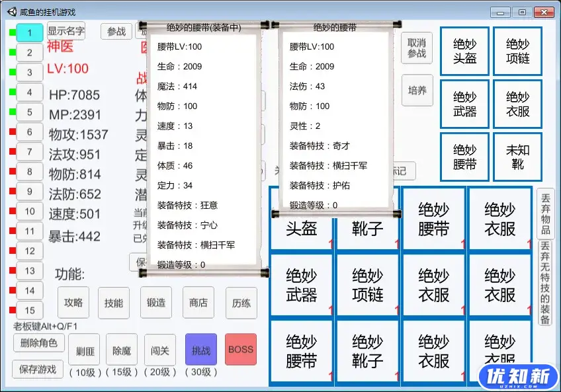Pick the 绝妙靴子 item in inventory

coord(367,352)
